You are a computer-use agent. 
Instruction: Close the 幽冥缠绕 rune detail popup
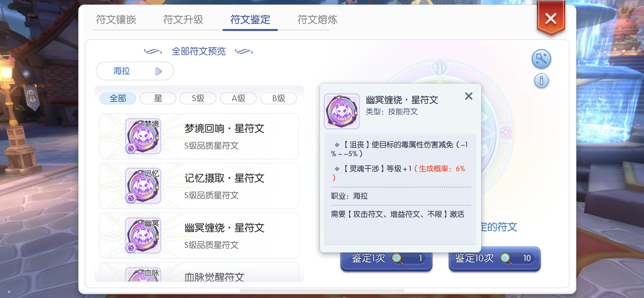(x=469, y=96)
